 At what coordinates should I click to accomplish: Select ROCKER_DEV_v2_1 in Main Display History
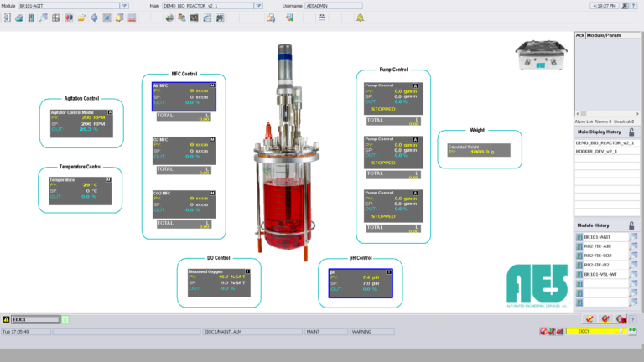point(606,151)
